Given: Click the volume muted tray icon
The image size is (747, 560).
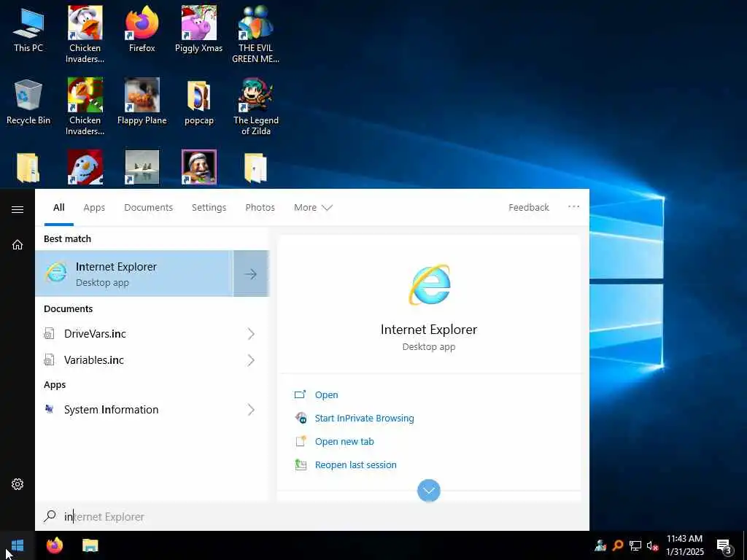Looking at the screenshot, I should pyautogui.click(x=652, y=545).
